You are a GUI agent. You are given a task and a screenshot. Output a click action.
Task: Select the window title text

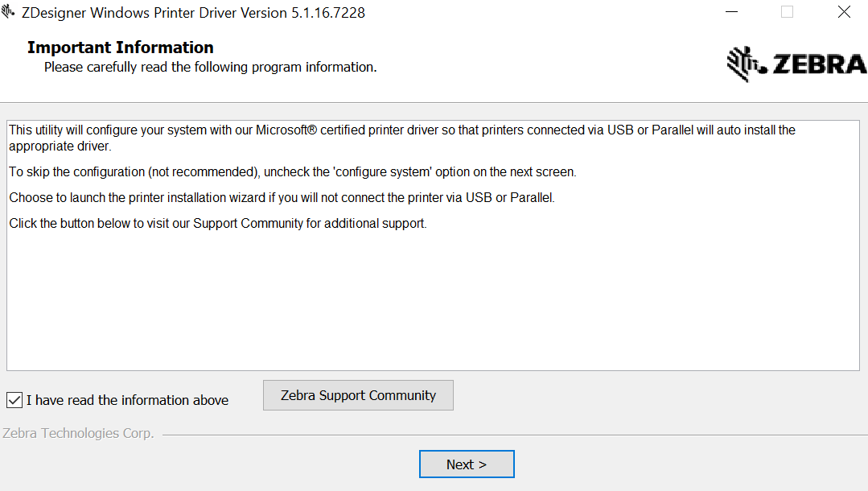193,12
